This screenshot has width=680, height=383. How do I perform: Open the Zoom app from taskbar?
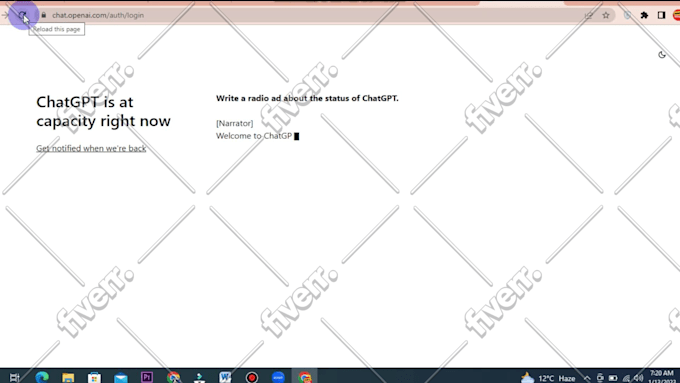click(278, 377)
